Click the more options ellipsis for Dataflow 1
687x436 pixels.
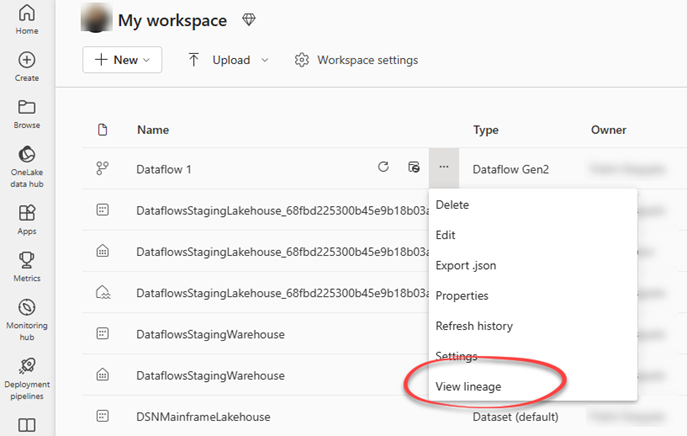pyautogui.click(x=444, y=167)
